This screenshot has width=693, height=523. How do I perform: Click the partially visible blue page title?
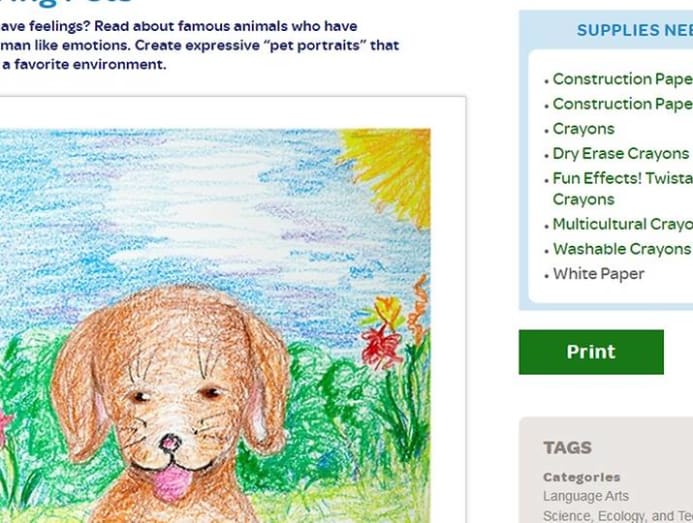[x=66, y=2]
